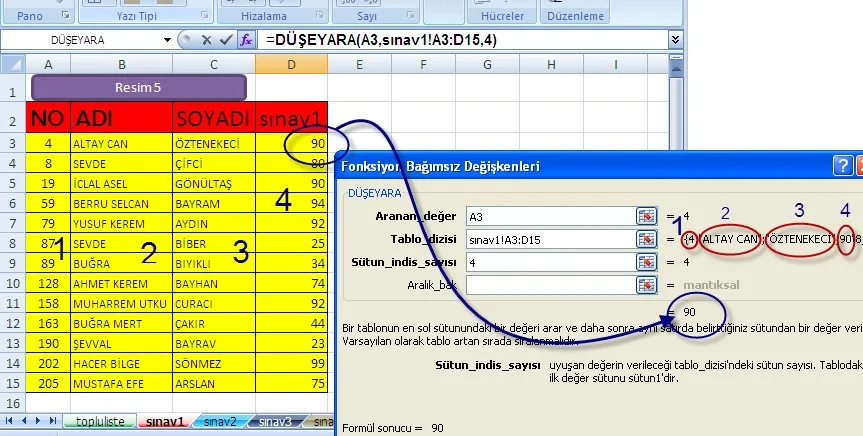Viewport: 863px width, 436px height.
Task: Open the Hizalama dialog launcher
Action: pyautogui.click(x=320, y=17)
